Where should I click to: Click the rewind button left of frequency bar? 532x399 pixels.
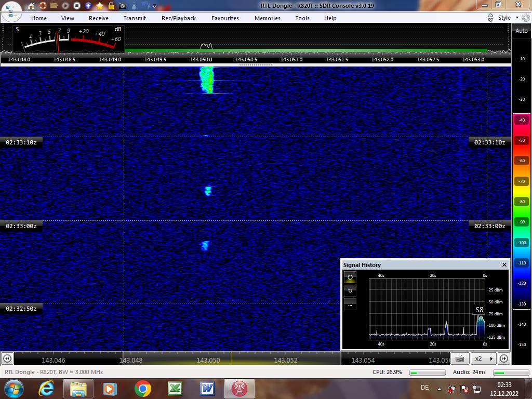(7, 358)
